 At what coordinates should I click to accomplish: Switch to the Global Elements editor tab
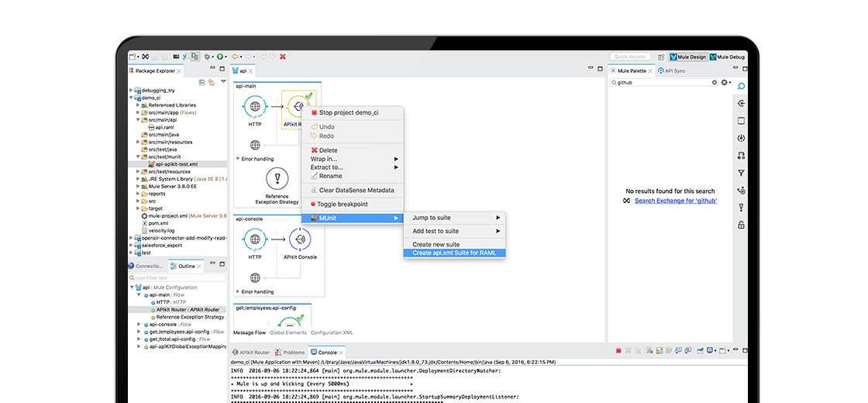click(x=288, y=332)
